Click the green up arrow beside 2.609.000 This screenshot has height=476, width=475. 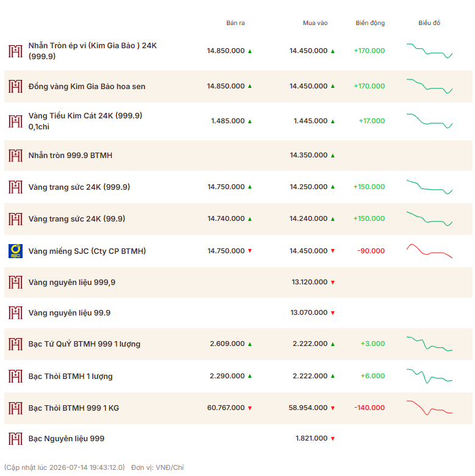coord(249,344)
